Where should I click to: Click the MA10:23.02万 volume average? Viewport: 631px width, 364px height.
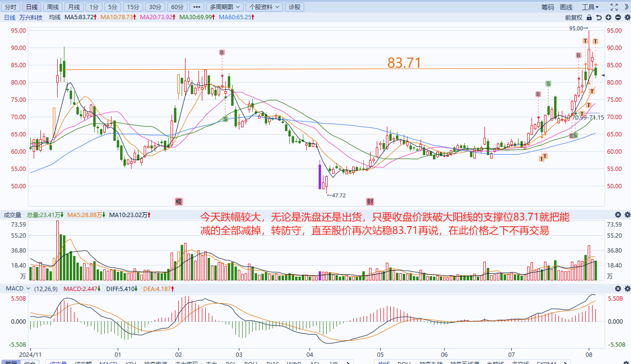pos(131,215)
